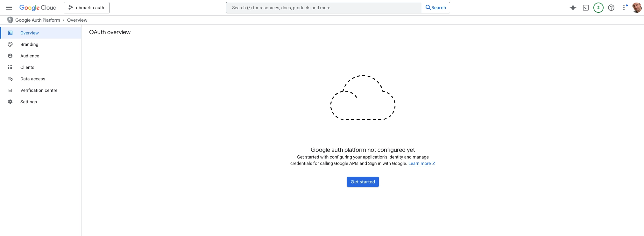Open Gemini AI assistant sparkle icon
The width and height of the screenshot is (644, 236).
coord(573,8)
